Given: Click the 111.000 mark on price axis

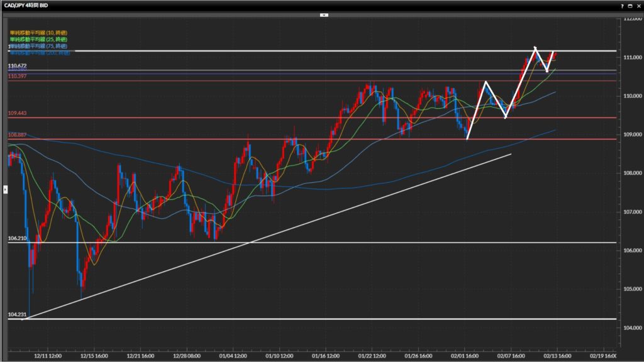Looking at the screenshot, I should click(x=631, y=57).
